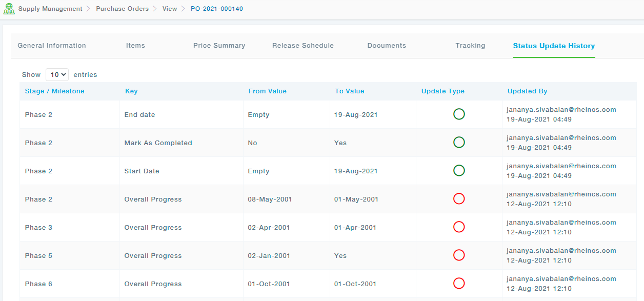Click Purchase Orders breadcrumb link
The image size is (644, 301).
point(122,9)
